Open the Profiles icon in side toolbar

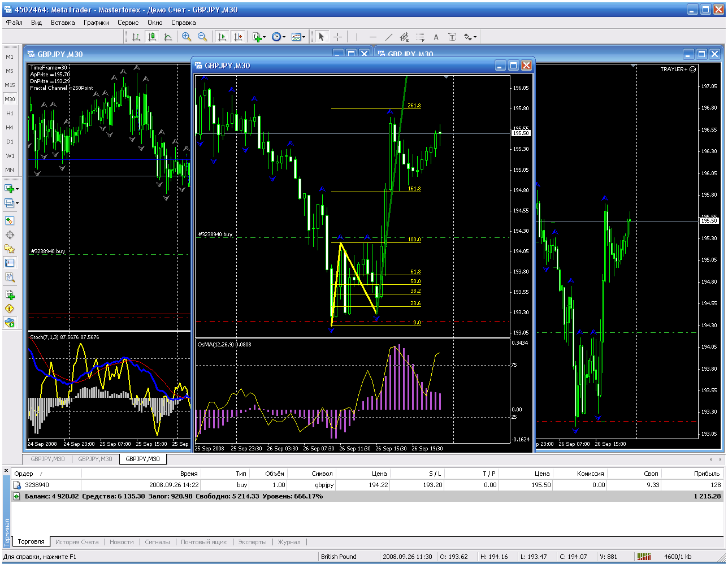click(9, 203)
